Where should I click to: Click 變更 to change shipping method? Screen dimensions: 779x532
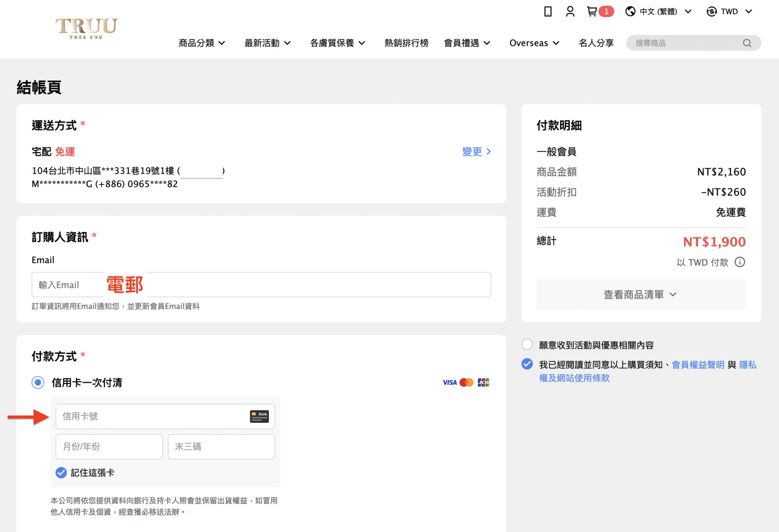tap(472, 151)
